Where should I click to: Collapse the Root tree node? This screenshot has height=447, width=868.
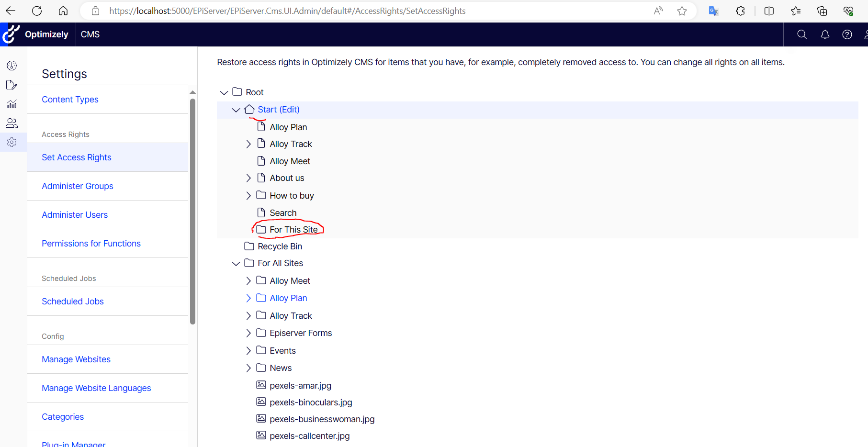[x=224, y=92]
